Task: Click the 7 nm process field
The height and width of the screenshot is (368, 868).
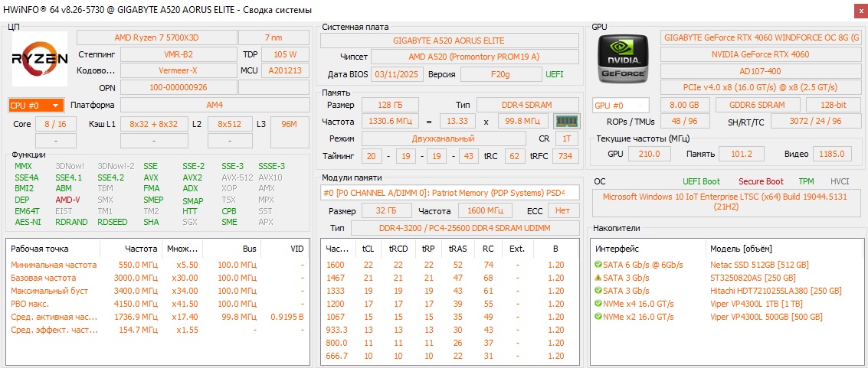Action: pos(274,37)
